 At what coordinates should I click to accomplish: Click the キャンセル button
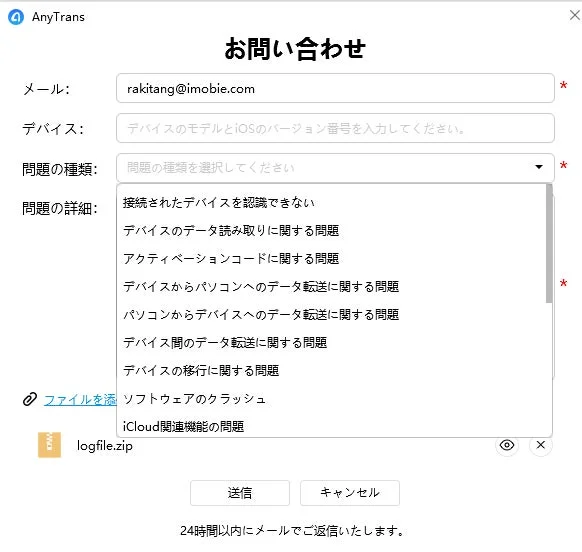point(350,493)
